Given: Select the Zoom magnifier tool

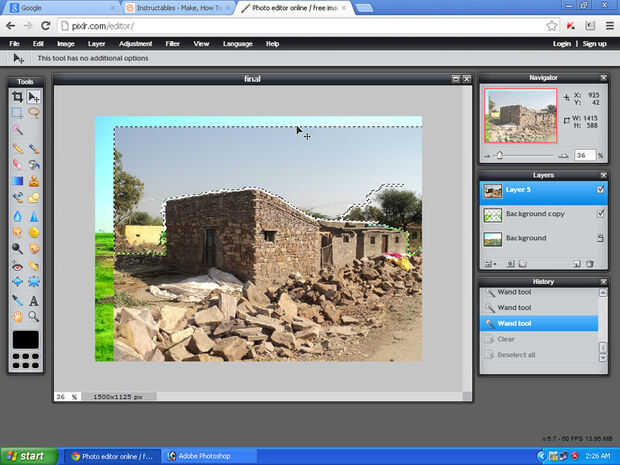Looking at the screenshot, I should pyautogui.click(x=34, y=316).
